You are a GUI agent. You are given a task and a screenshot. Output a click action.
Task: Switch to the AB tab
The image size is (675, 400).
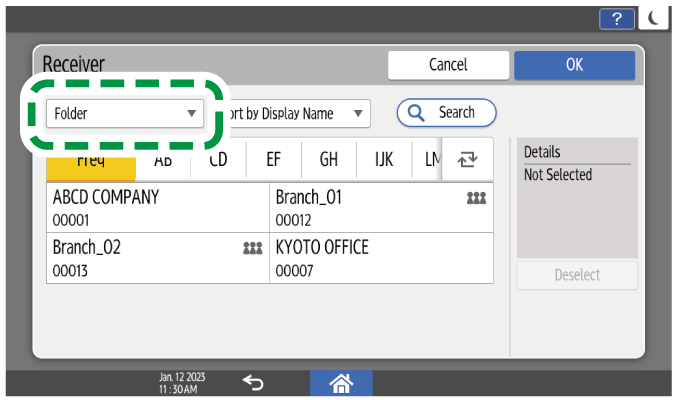coord(163,159)
